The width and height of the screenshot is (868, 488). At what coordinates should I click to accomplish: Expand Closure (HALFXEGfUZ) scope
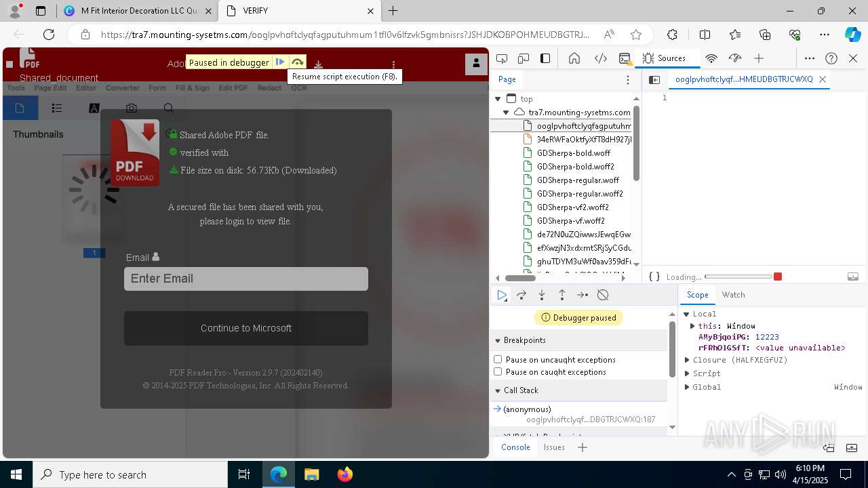pyautogui.click(x=687, y=360)
